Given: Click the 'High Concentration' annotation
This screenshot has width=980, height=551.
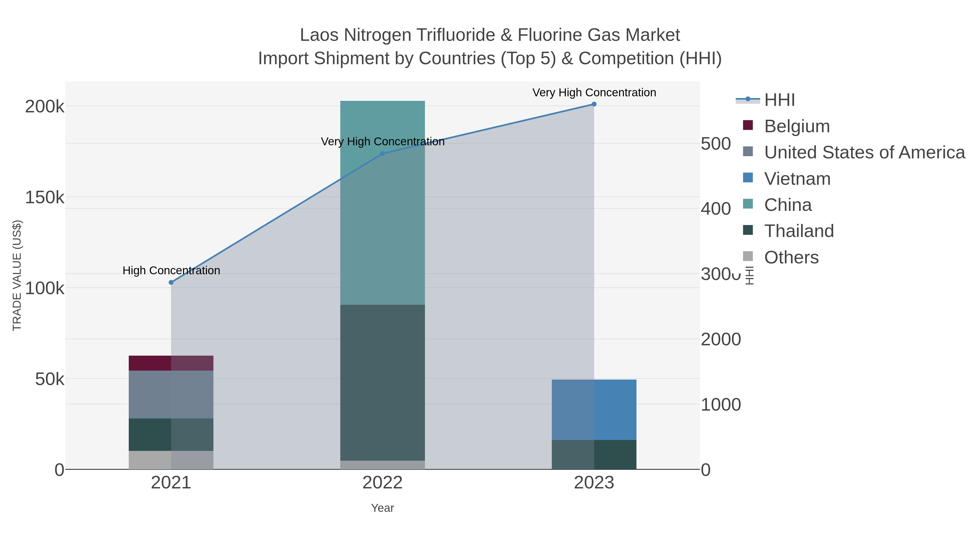Looking at the screenshot, I should tap(171, 270).
